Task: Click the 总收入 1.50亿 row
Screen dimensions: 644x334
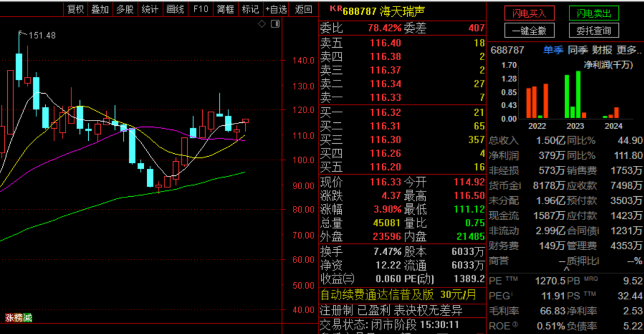Action: (527, 141)
